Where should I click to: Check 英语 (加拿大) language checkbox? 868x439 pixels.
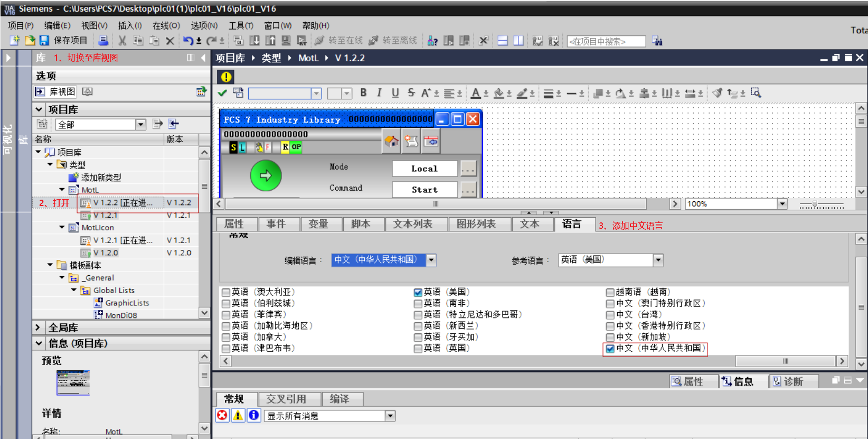click(x=226, y=337)
